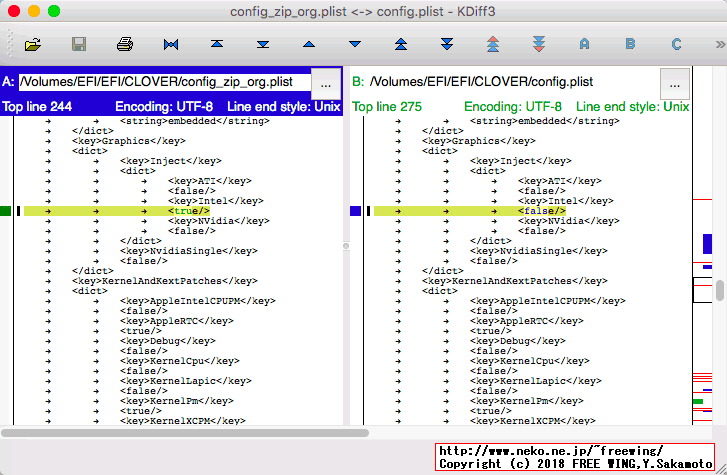This screenshot has height=475, width=727.
Task: Click the horizontal scrollbar at bottom
Action: click(185, 433)
